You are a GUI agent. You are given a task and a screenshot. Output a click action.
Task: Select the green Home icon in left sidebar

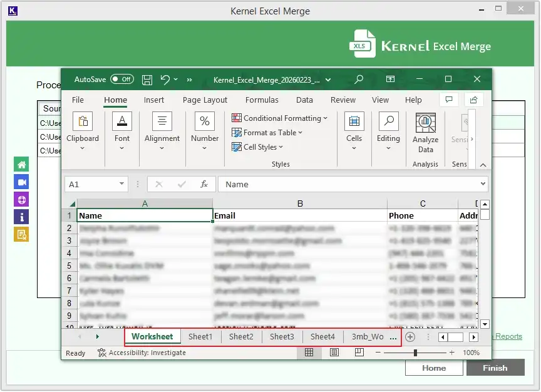pyautogui.click(x=21, y=164)
